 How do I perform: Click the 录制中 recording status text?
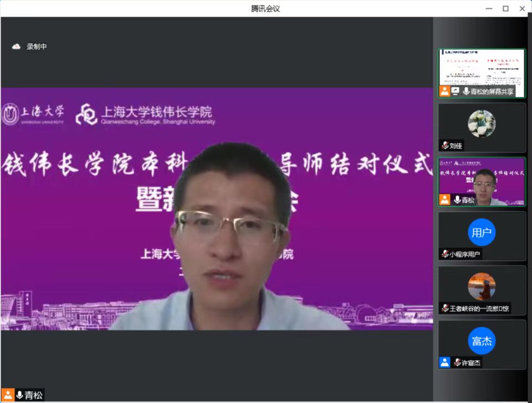[37, 46]
